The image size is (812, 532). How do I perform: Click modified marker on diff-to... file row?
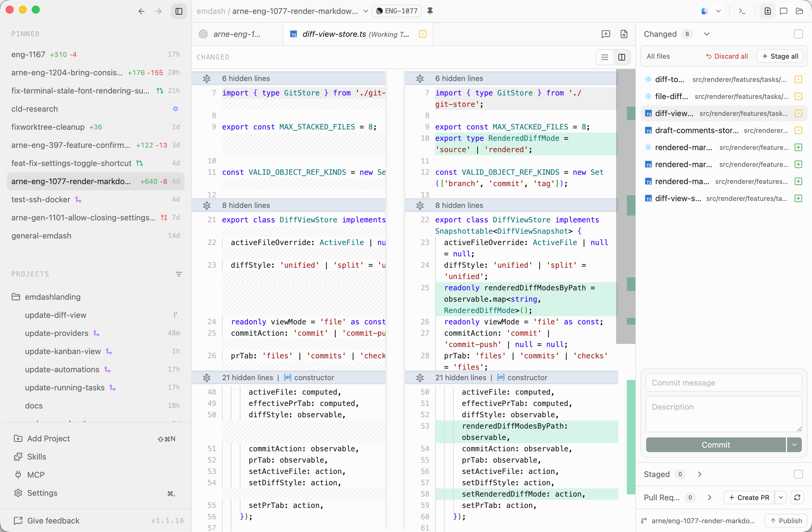(x=798, y=79)
